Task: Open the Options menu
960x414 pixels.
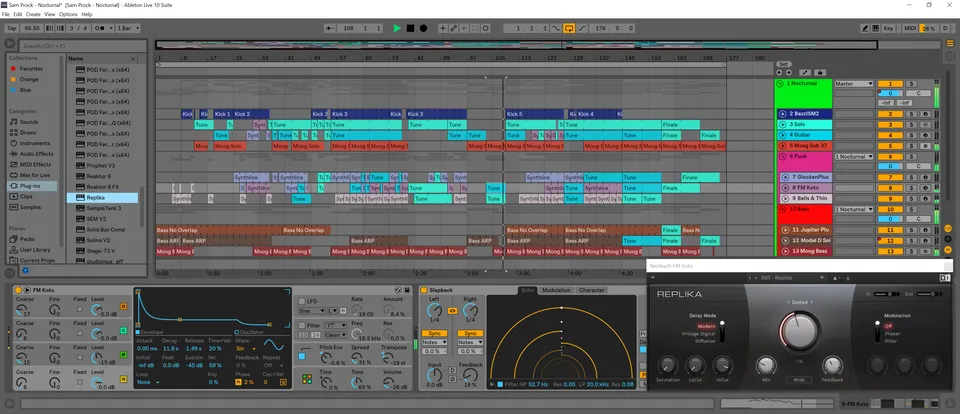Action: [x=68, y=14]
